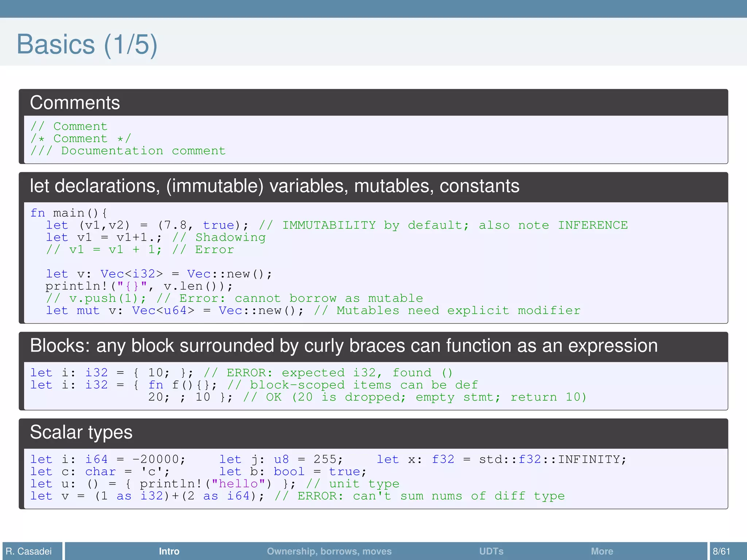Click the println! v.len() code line

pyautogui.click(x=139, y=286)
